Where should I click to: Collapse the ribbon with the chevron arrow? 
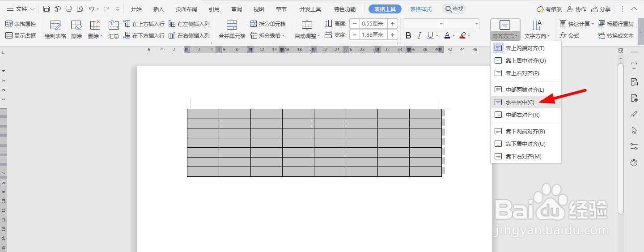coord(635,9)
